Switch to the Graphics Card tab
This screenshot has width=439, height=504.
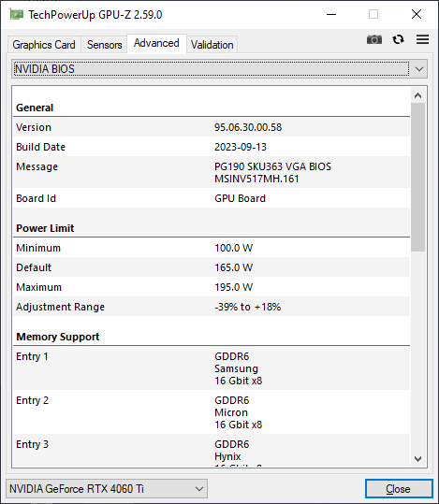pyautogui.click(x=44, y=45)
